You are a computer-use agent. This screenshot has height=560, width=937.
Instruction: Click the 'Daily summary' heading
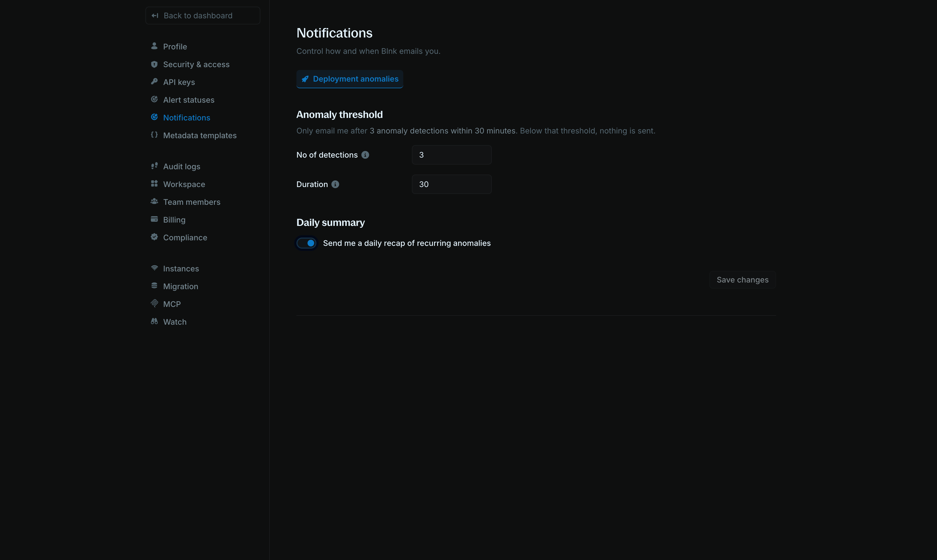click(330, 222)
